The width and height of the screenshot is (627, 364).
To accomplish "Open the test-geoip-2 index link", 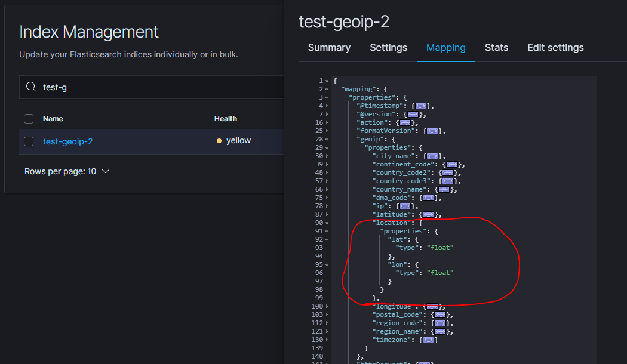I will [68, 141].
